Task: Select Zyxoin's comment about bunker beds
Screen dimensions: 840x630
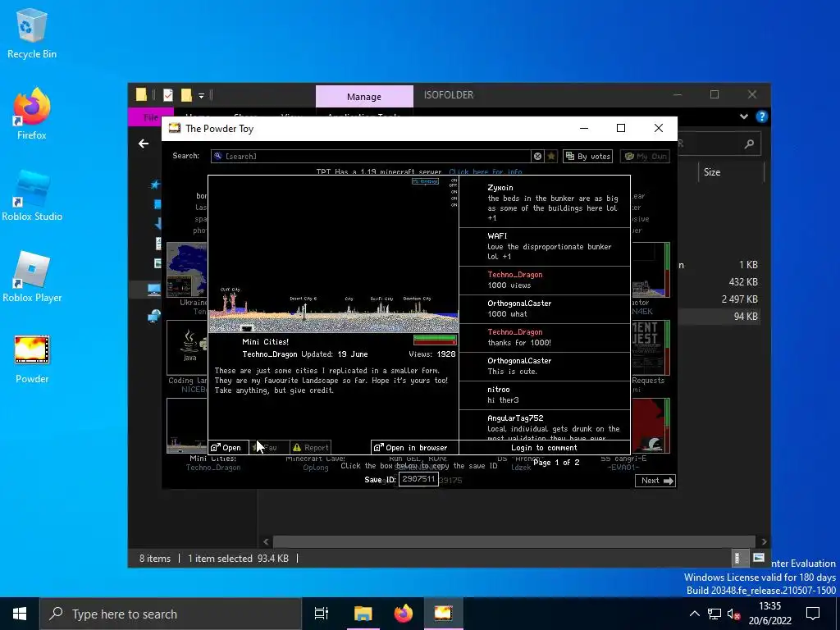Action: pyautogui.click(x=545, y=203)
